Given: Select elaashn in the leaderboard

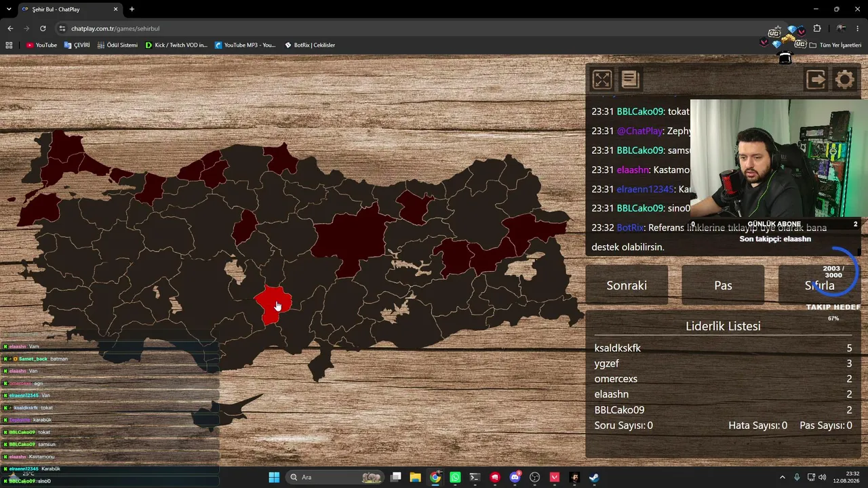Looking at the screenshot, I should [611, 394].
